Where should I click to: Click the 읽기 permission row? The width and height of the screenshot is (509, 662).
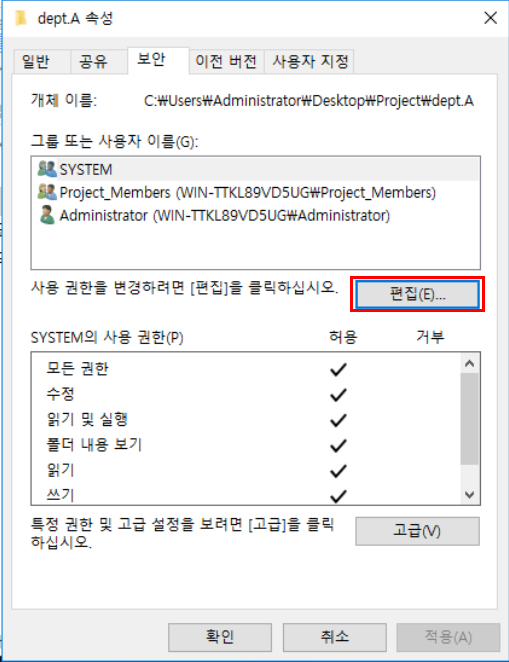(246, 470)
